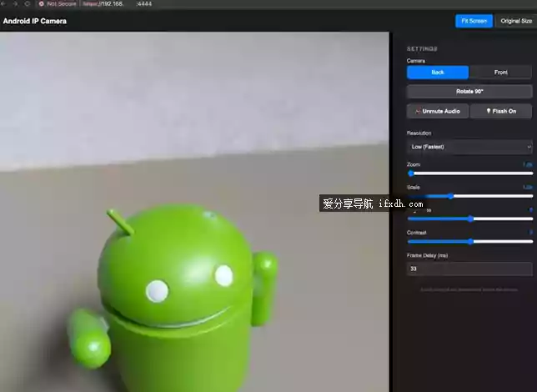Click the Android IP Camera title
Image resolution: width=537 pixels, height=392 pixels.
(x=34, y=21)
